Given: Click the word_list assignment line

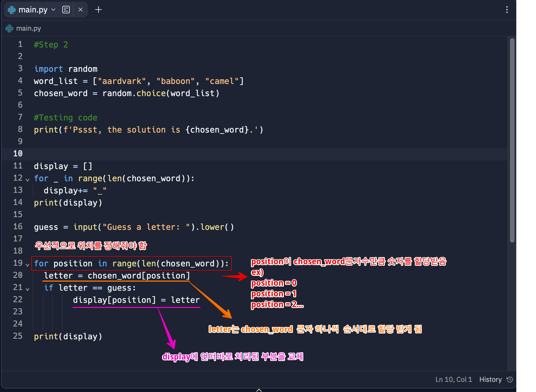Looking at the screenshot, I should point(139,81).
